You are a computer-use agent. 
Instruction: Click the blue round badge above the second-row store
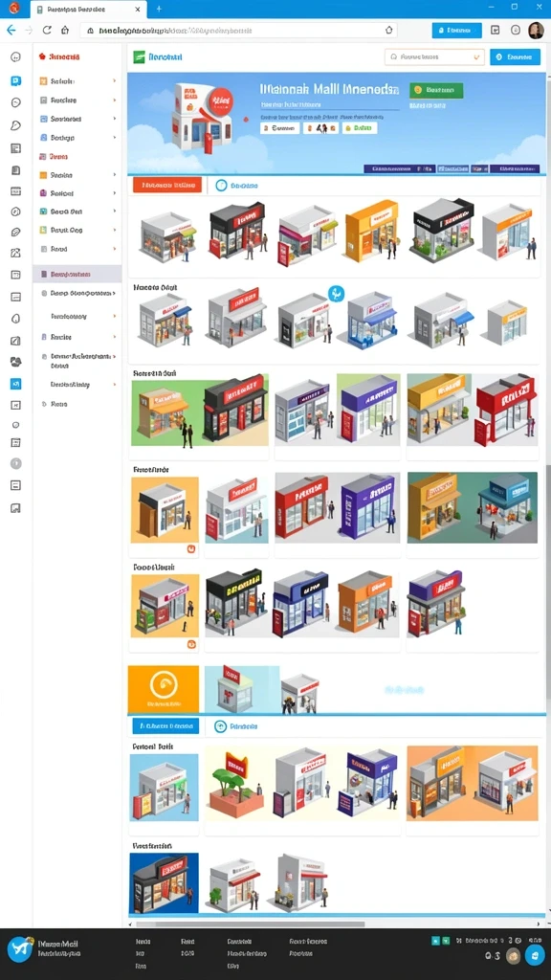tap(336, 293)
